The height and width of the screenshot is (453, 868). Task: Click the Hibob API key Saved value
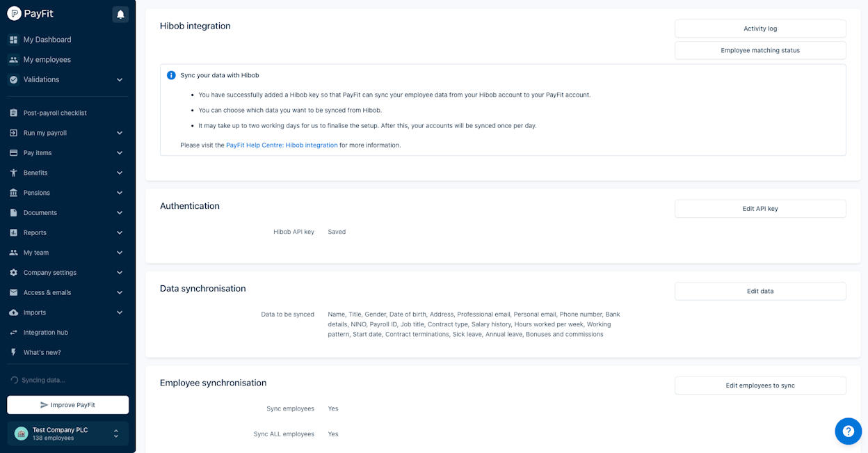pyautogui.click(x=337, y=232)
